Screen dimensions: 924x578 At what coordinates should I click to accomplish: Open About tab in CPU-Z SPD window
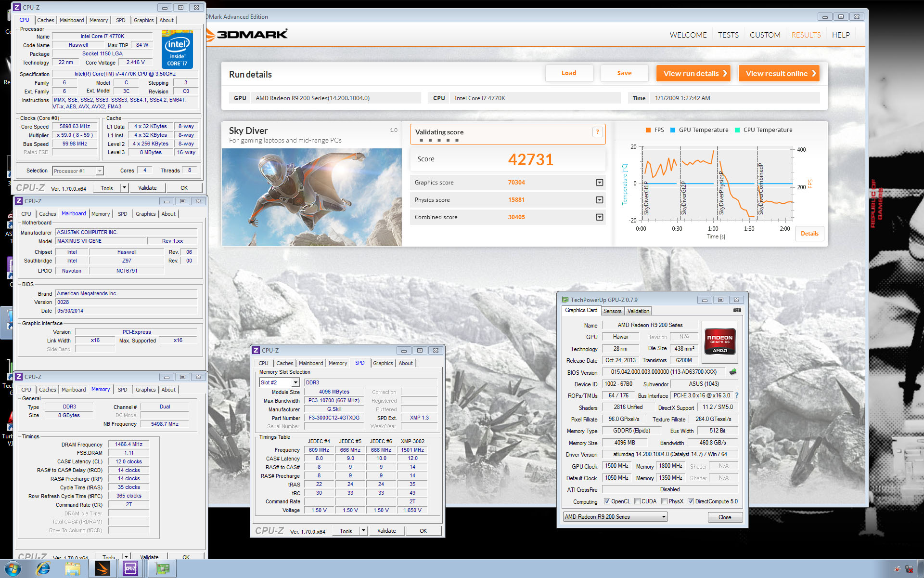(406, 363)
